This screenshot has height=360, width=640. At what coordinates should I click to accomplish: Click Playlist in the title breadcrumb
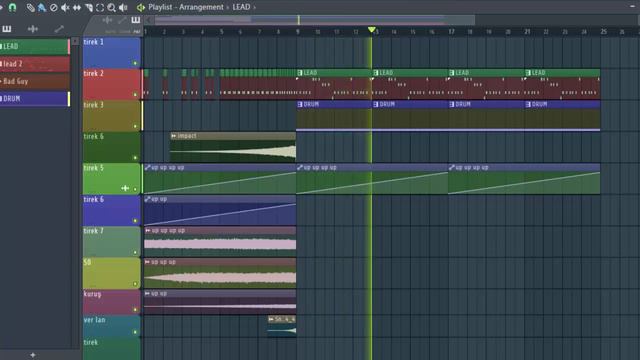[x=160, y=7]
